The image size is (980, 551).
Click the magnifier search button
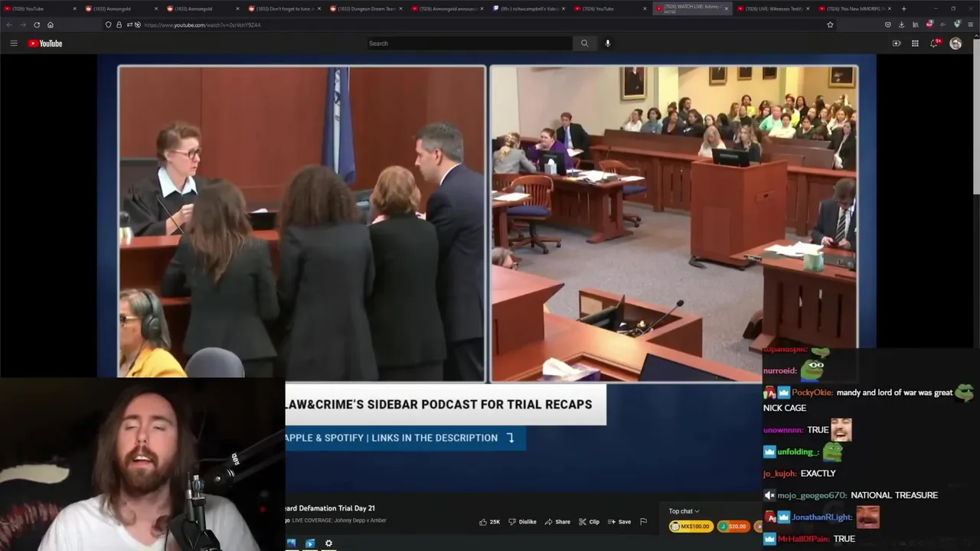pyautogui.click(x=584, y=44)
